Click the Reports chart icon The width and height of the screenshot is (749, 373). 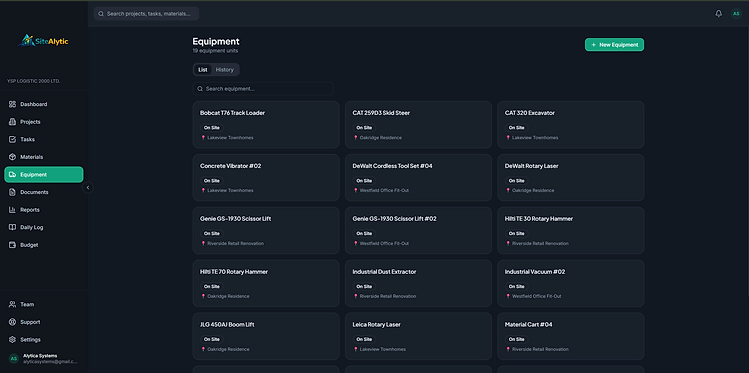tap(12, 210)
